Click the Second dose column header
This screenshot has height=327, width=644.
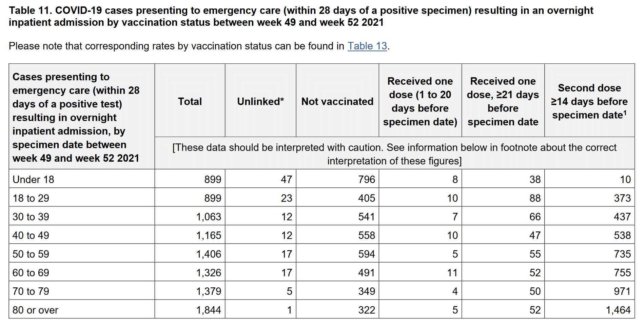[589, 101]
